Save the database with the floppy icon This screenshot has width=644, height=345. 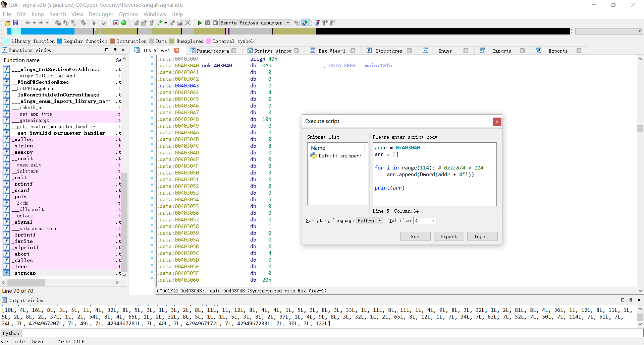15,23
